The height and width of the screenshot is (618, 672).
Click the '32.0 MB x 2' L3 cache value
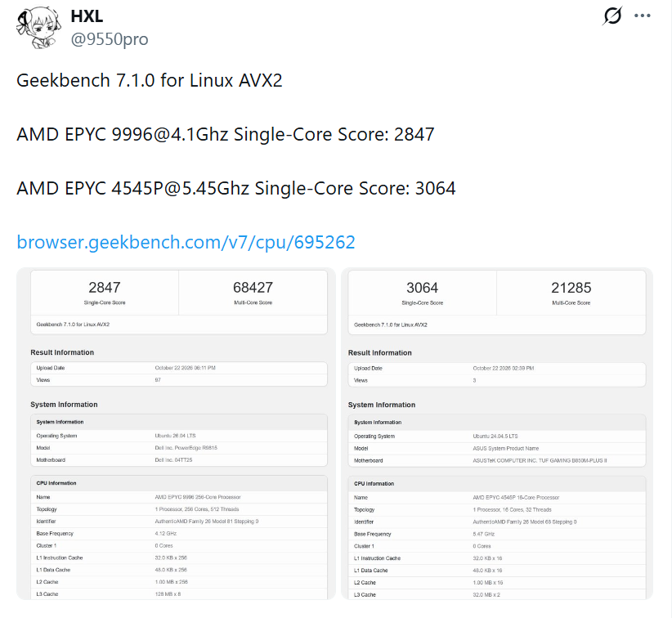pyautogui.click(x=486, y=595)
